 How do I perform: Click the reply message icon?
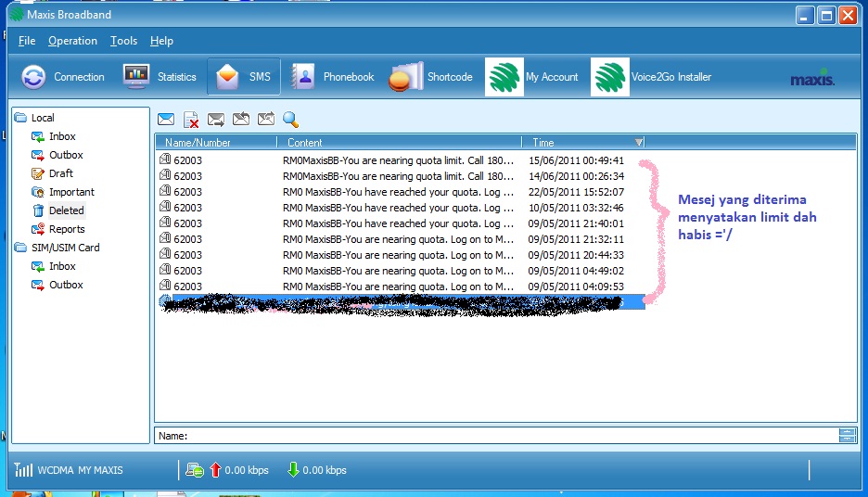(x=241, y=119)
